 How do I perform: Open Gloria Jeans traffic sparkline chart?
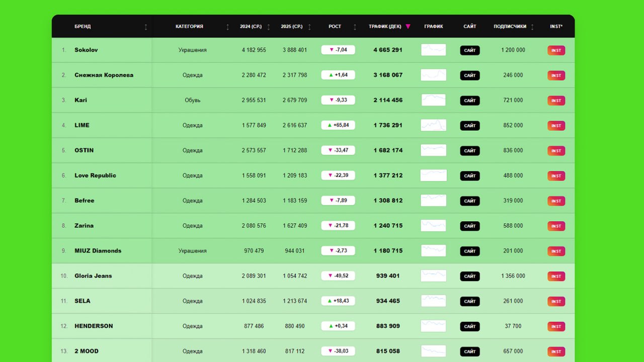point(434,276)
